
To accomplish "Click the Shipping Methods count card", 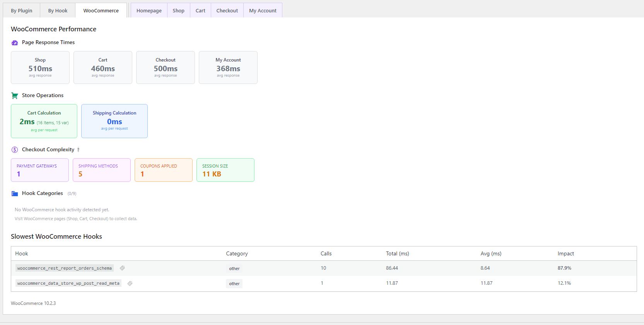I will click(x=102, y=170).
